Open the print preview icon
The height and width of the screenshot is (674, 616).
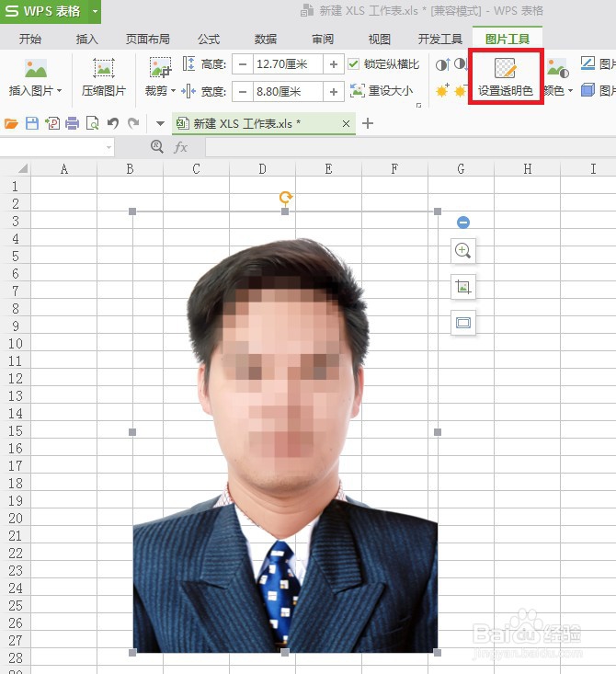(93, 124)
